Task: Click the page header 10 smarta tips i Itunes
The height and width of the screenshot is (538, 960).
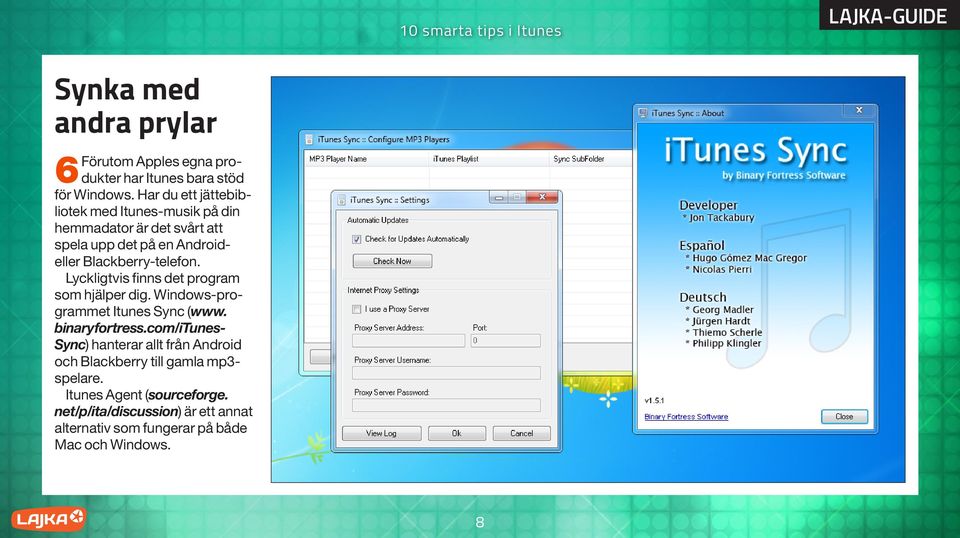Action: [x=481, y=31]
